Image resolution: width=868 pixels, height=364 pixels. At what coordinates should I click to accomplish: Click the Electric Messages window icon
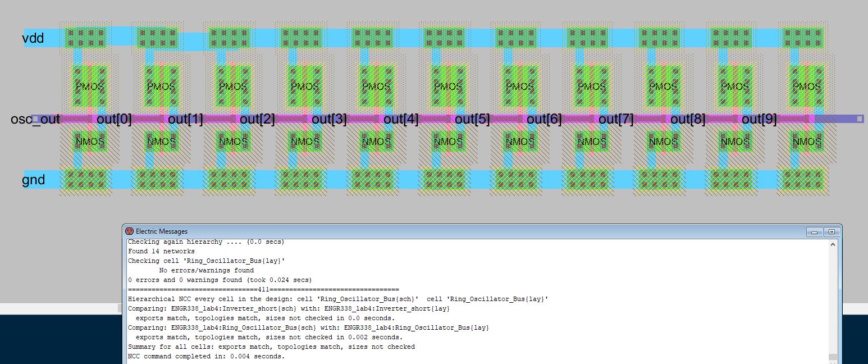[130, 231]
